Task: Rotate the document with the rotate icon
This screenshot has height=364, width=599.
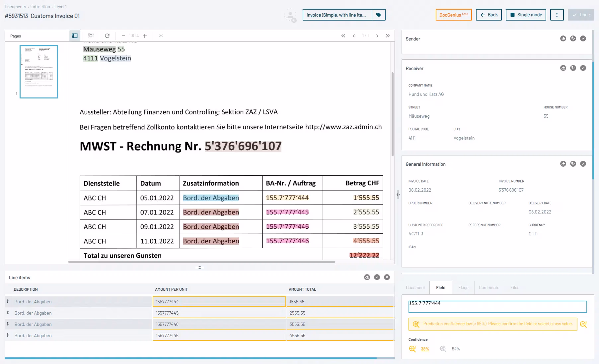Action: point(107,36)
